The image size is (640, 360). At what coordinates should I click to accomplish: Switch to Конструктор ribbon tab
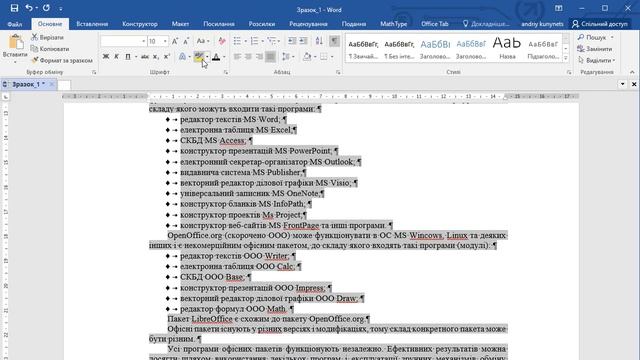[140, 24]
